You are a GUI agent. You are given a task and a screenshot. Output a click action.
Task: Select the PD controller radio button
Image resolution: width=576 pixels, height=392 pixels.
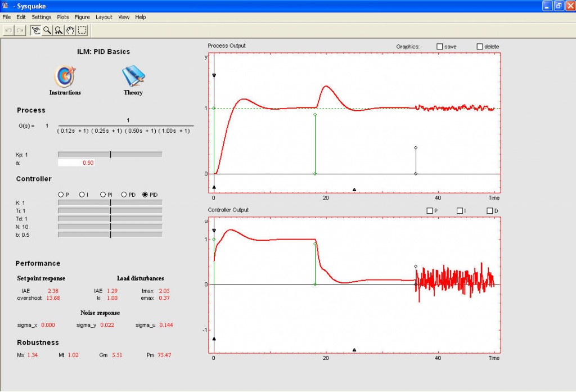pos(124,195)
